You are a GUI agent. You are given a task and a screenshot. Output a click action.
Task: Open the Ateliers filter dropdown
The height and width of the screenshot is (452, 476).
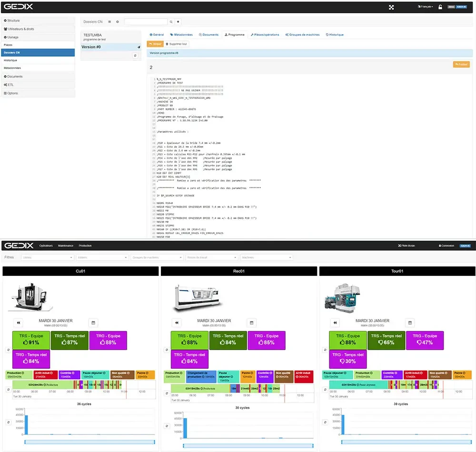(102, 257)
